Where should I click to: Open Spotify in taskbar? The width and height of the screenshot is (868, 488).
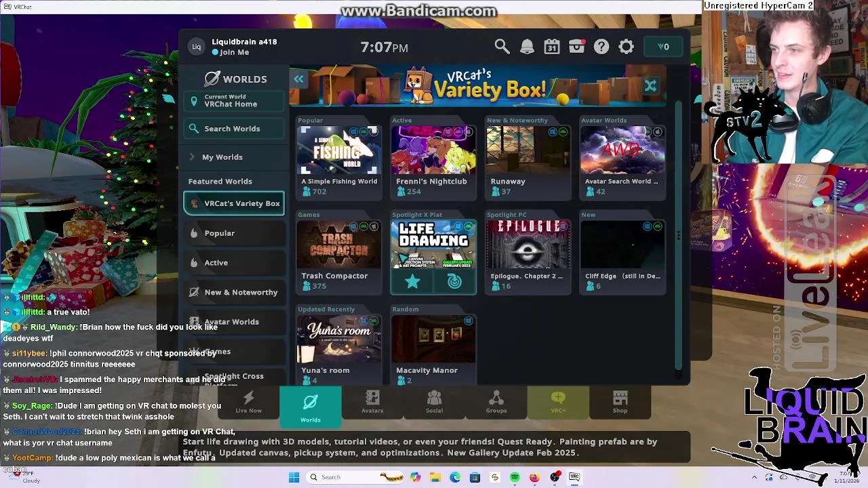click(x=515, y=477)
